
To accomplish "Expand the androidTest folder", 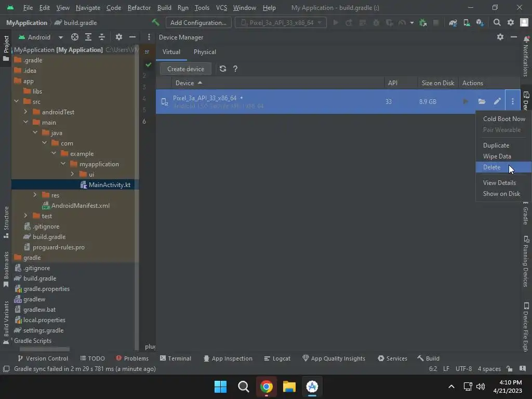I will [x=25, y=112].
